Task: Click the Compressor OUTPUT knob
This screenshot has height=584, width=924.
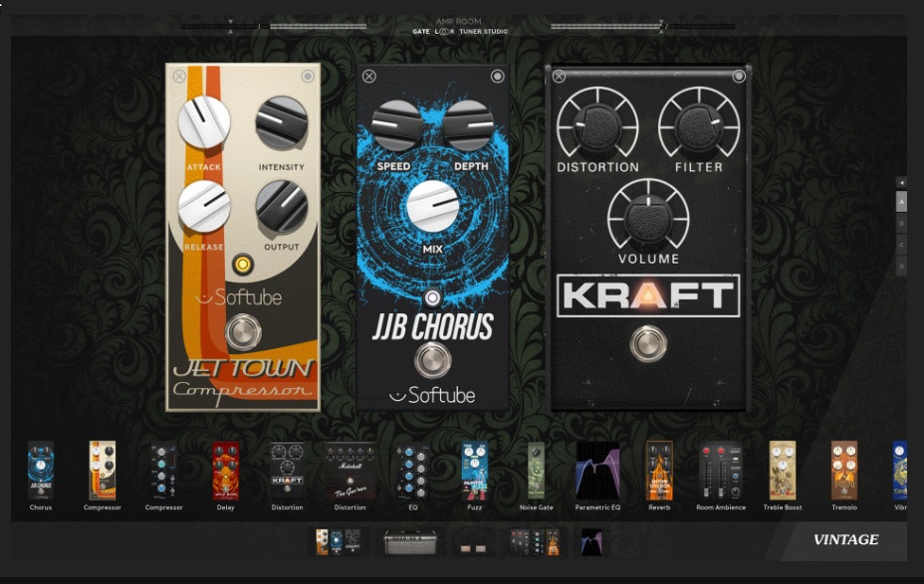Action: 282,206
